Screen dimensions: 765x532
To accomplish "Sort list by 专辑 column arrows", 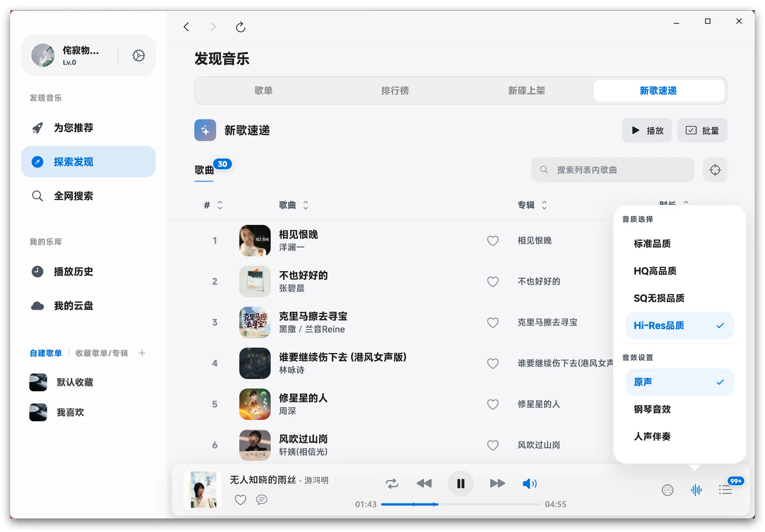I will 544,205.
